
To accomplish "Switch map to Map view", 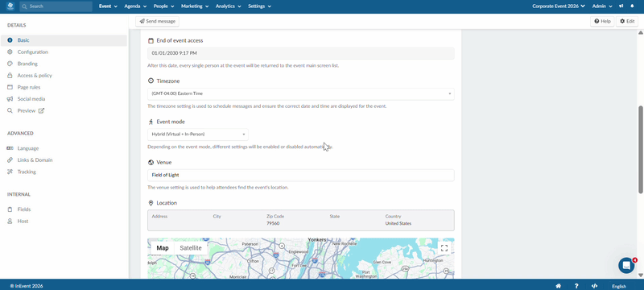I will click(x=163, y=248).
